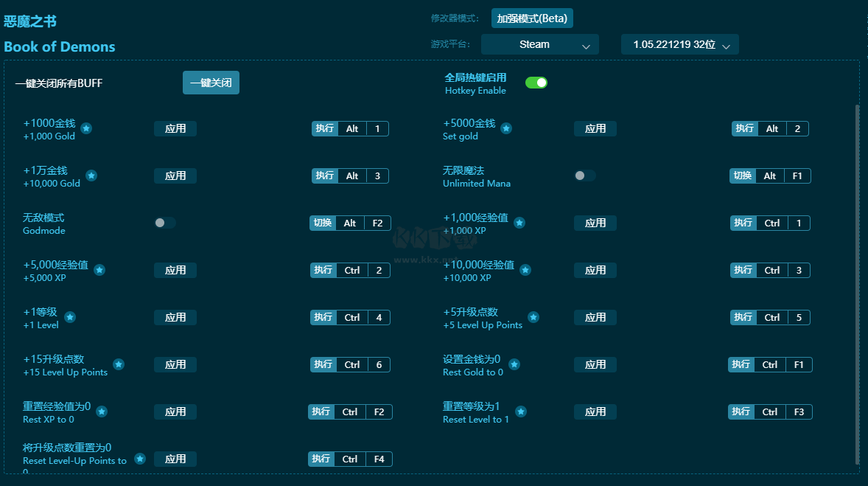Image resolution: width=868 pixels, height=486 pixels.
Task: Click the Ctrl 3 hotkey box for +10,000 XP
Action: [x=770, y=270]
